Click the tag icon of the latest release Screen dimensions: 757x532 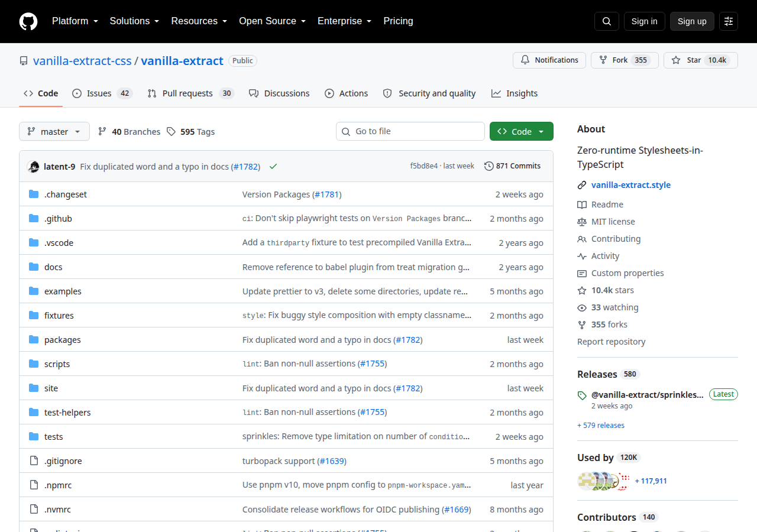pos(582,395)
